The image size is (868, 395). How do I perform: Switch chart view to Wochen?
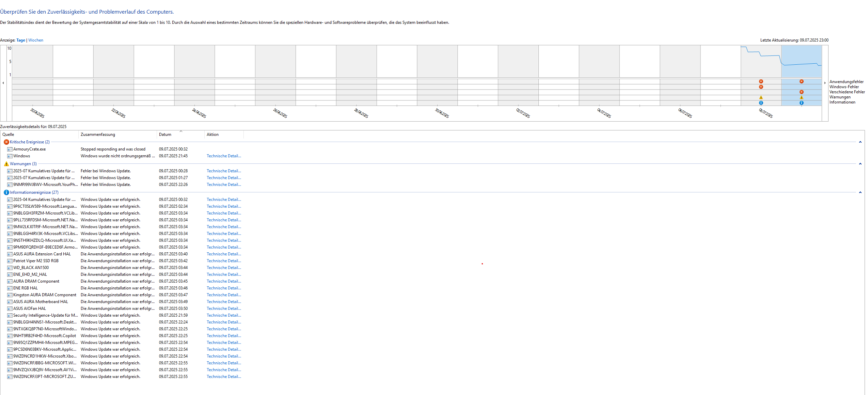point(36,40)
